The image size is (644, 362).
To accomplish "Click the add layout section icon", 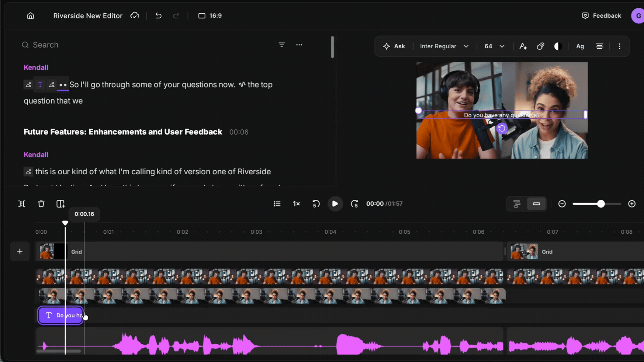I will pos(61,204).
